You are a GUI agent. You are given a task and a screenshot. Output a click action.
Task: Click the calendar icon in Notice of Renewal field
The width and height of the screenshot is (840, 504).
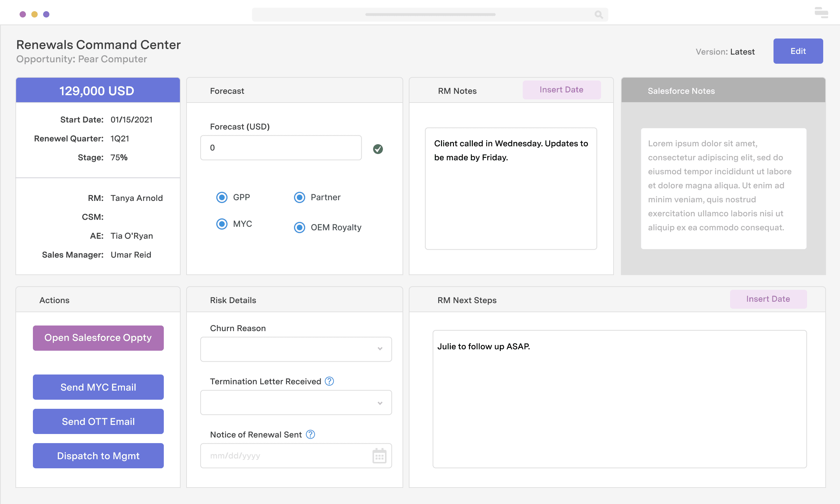[x=379, y=455]
